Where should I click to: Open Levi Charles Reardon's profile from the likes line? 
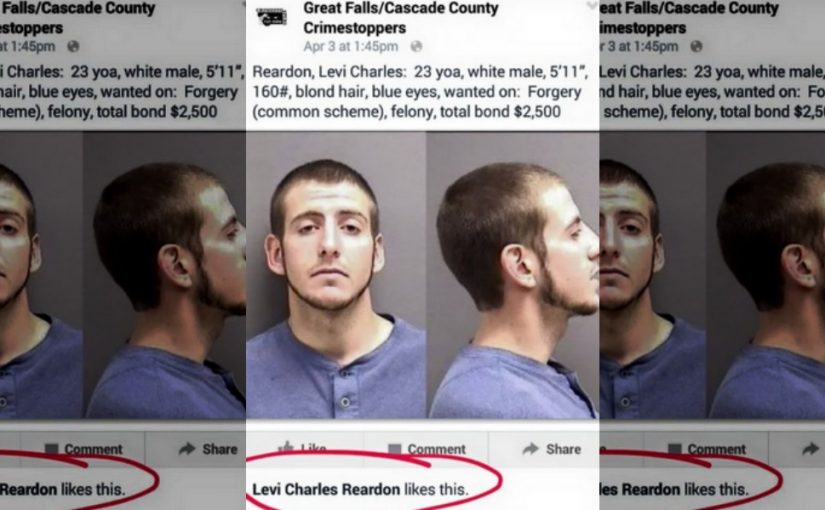pyautogui.click(x=326, y=489)
